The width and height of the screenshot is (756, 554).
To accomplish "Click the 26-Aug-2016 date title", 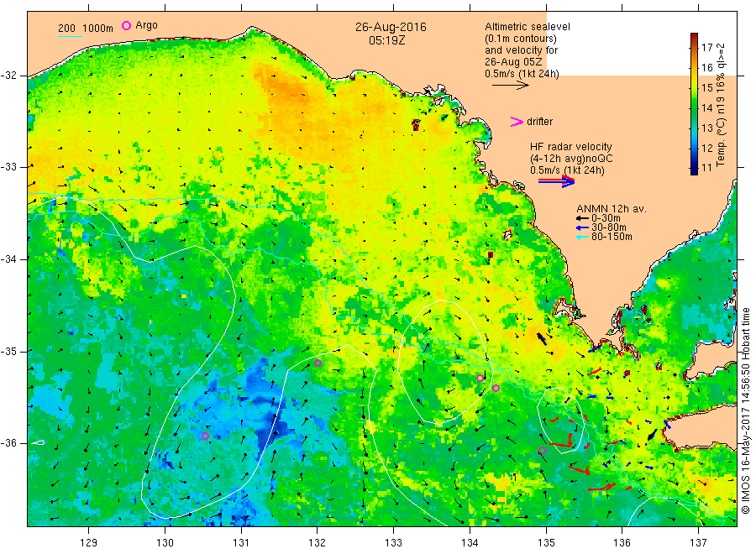I will pyautogui.click(x=391, y=27).
